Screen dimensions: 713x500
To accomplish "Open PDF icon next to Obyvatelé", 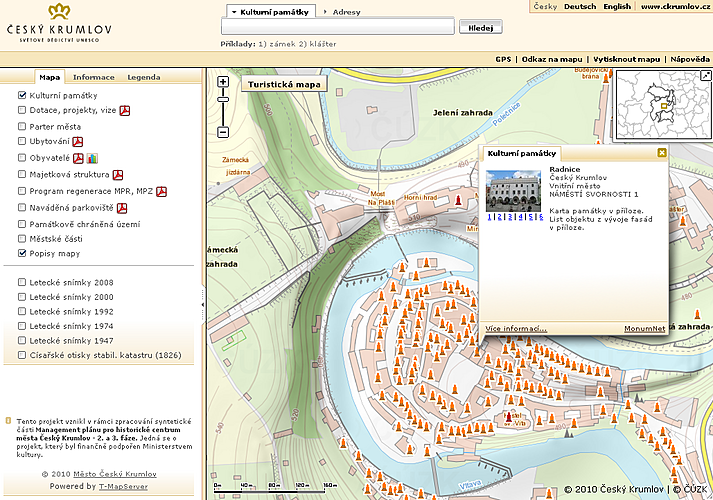I will pos(79,158).
